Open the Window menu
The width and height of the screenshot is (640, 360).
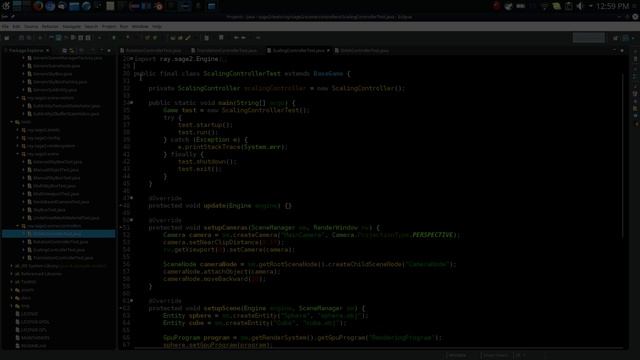[140, 27]
